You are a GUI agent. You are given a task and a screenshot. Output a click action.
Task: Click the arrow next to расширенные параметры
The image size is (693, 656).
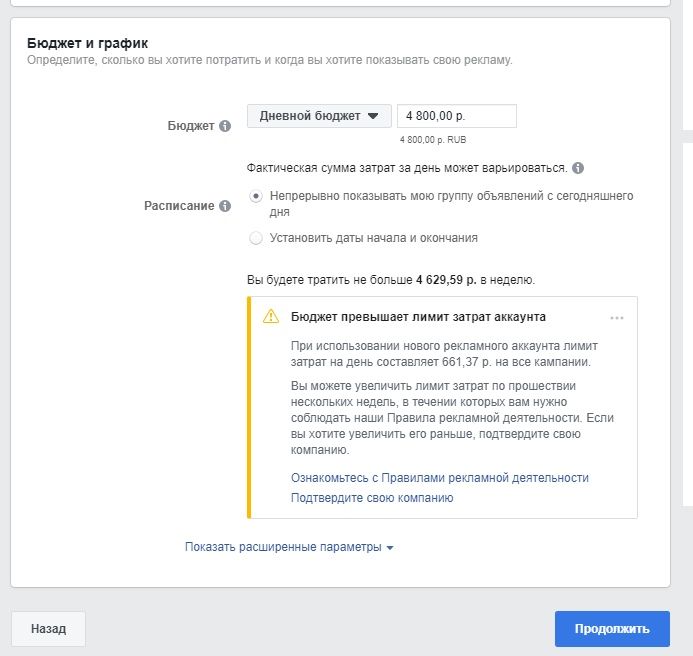click(389, 548)
